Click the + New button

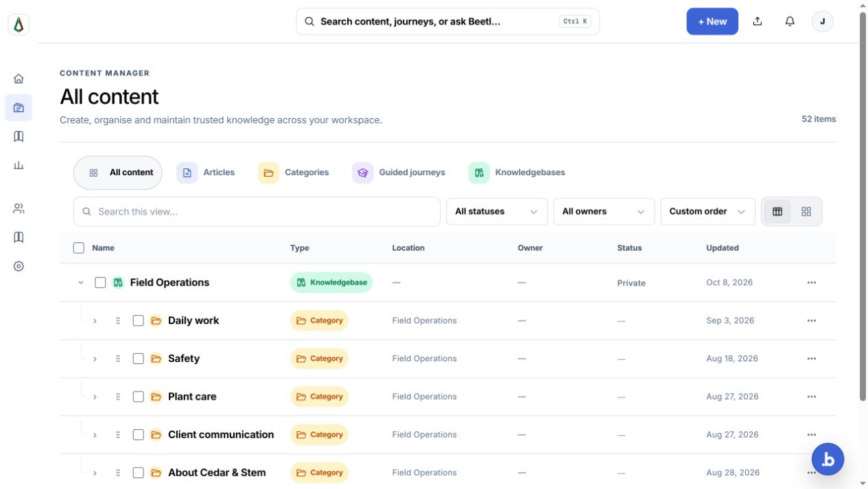[712, 21]
